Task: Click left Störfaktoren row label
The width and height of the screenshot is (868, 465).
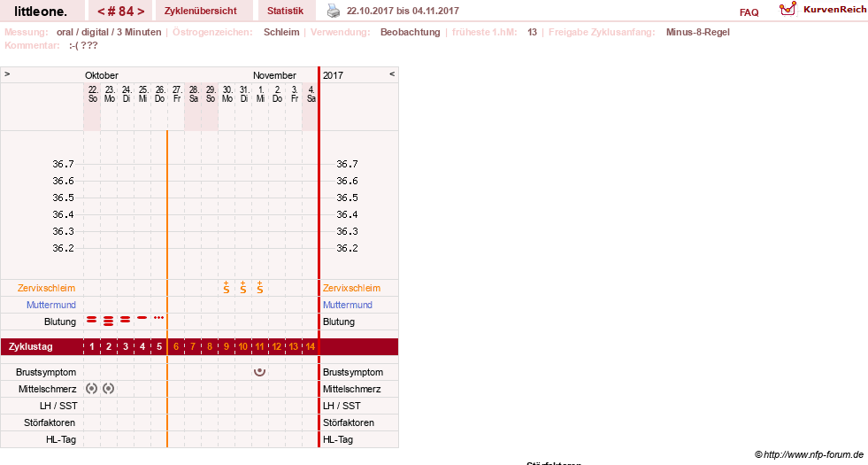Action: pyautogui.click(x=50, y=422)
